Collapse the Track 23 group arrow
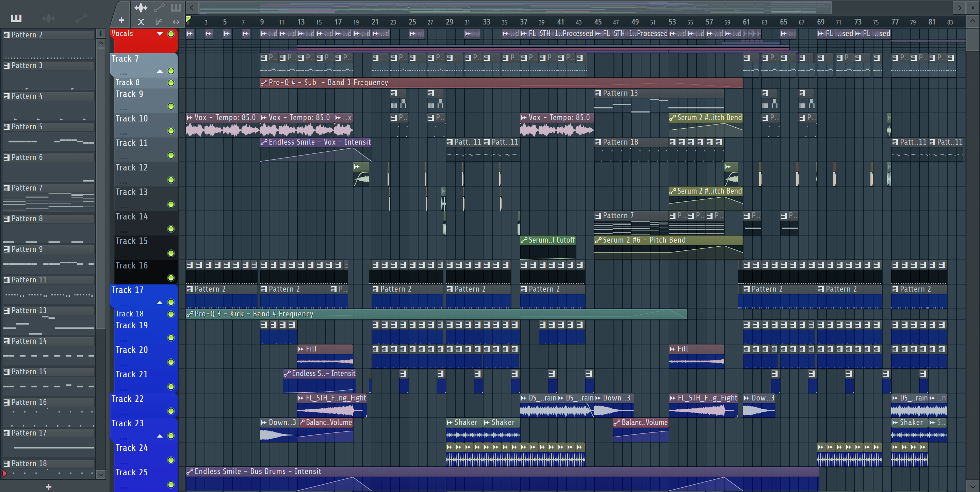Image resolution: width=980 pixels, height=492 pixels. click(x=160, y=436)
